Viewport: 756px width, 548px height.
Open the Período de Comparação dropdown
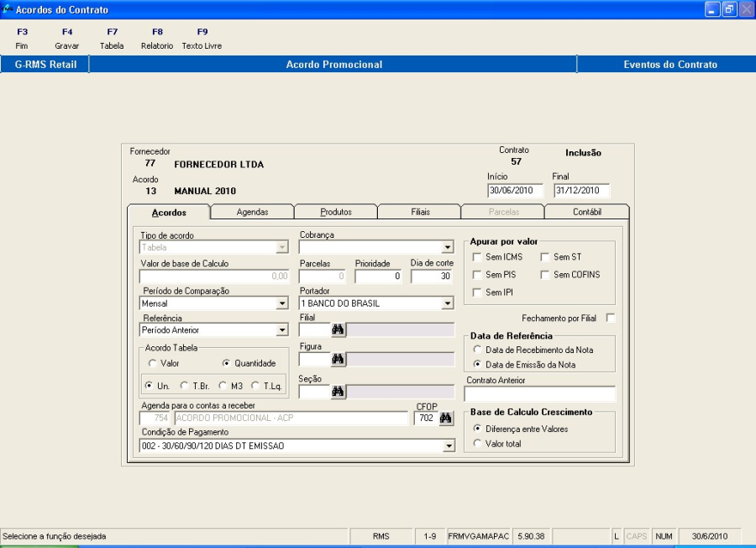click(x=282, y=303)
